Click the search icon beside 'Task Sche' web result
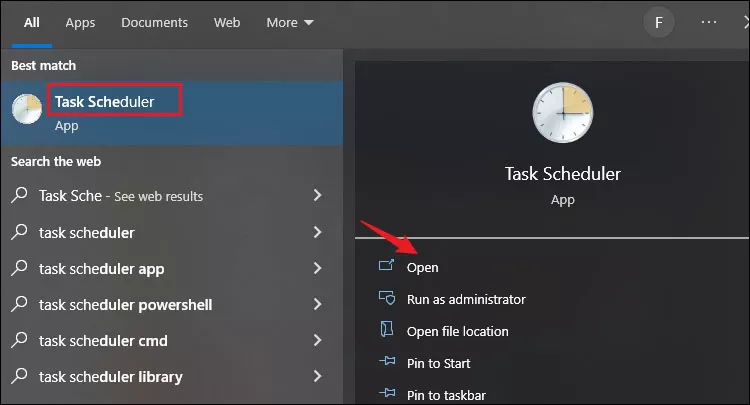This screenshot has width=750, height=405. 19,195
